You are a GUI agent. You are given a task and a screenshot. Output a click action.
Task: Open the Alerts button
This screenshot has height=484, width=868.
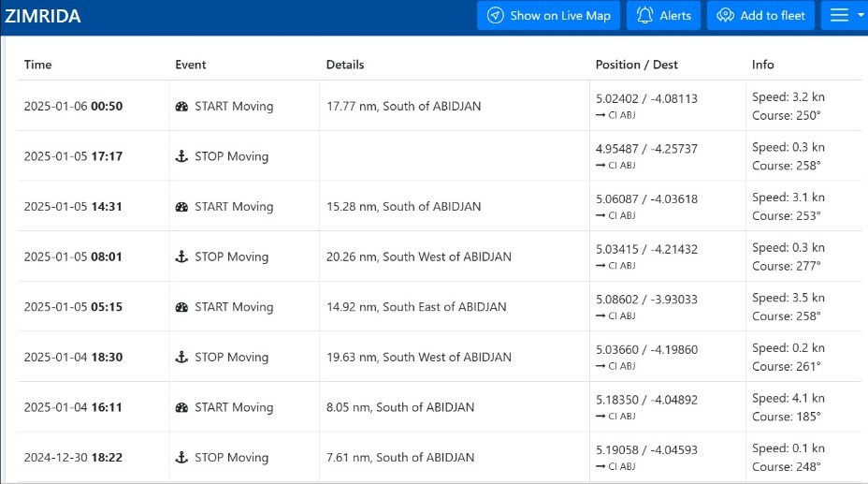pyautogui.click(x=663, y=16)
